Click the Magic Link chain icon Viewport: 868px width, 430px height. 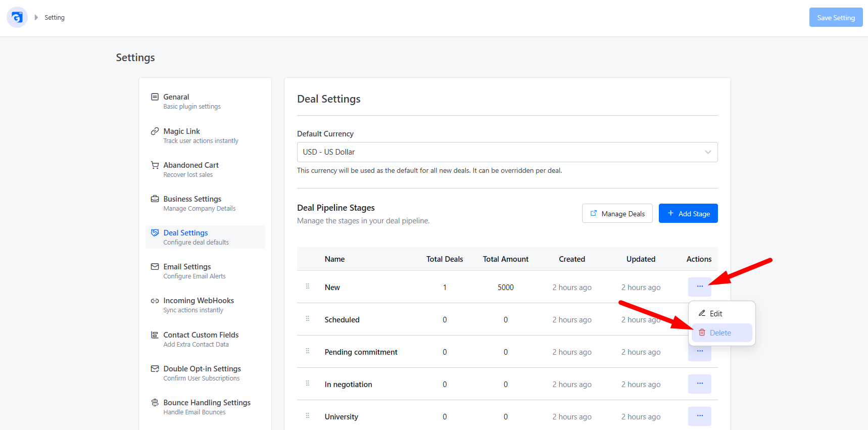pos(155,131)
